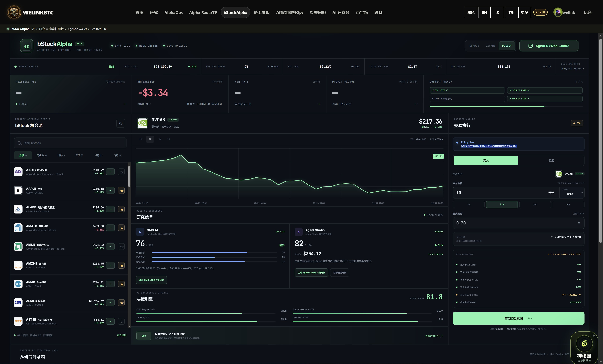This screenshot has width=603, height=364.
Task: Switch execution mode to CANARY
Action: coord(490,46)
